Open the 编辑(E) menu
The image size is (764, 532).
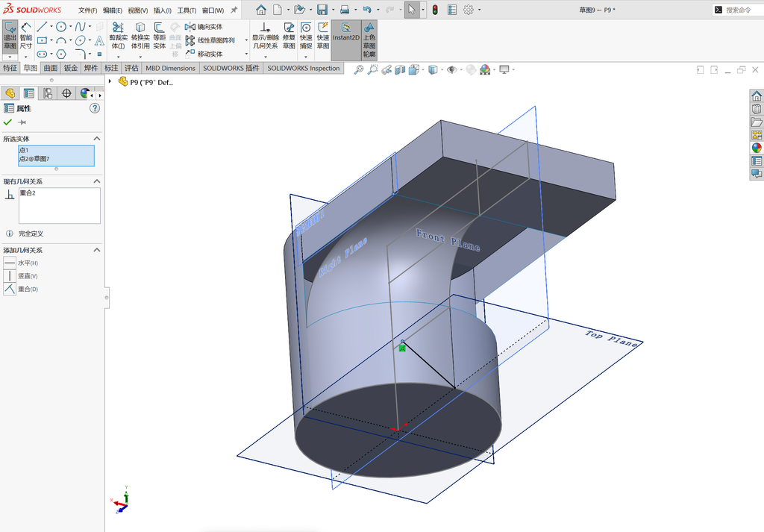click(x=113, y=10)
